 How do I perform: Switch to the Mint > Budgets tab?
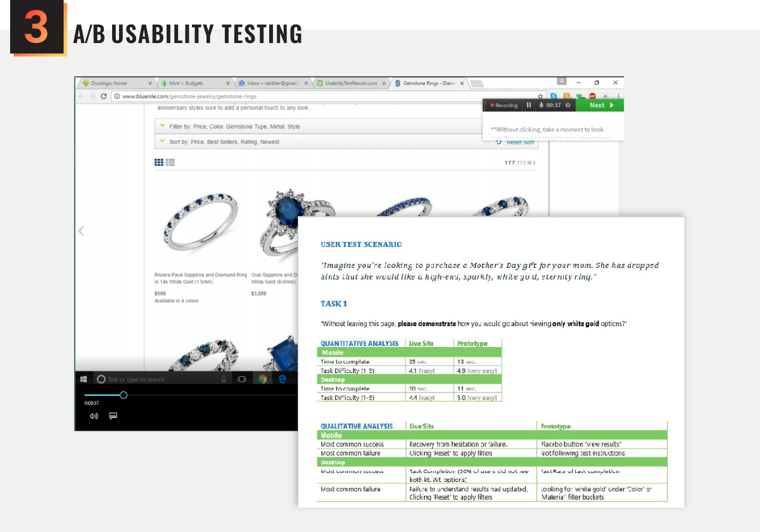point(196,83)
